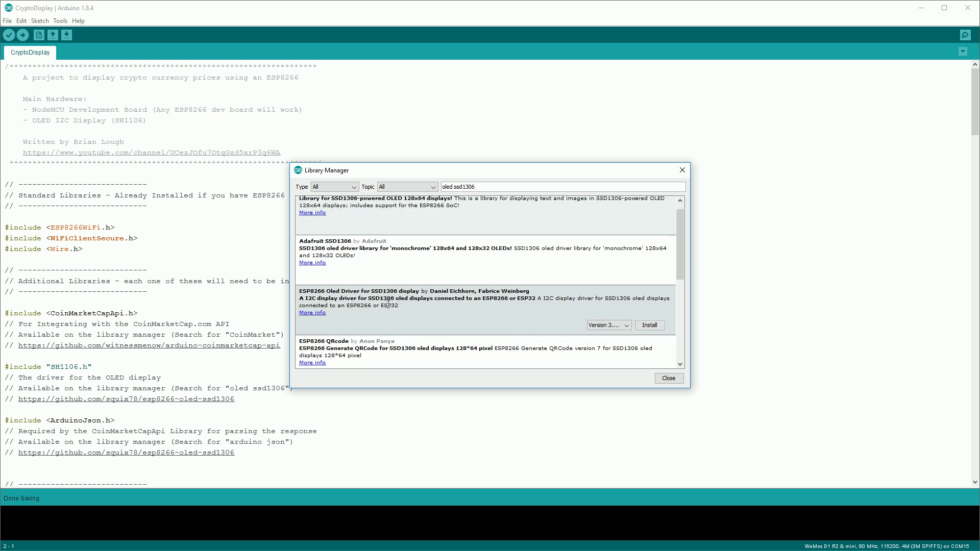Install the ESP8266 Oled Driver library
980x551 pixels.
649,325
